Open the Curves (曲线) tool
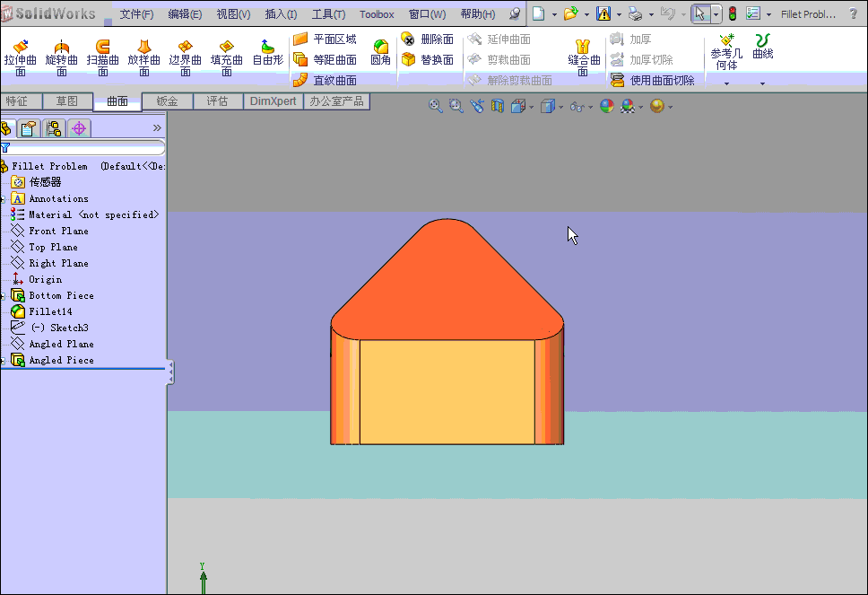 click(762, 47)
